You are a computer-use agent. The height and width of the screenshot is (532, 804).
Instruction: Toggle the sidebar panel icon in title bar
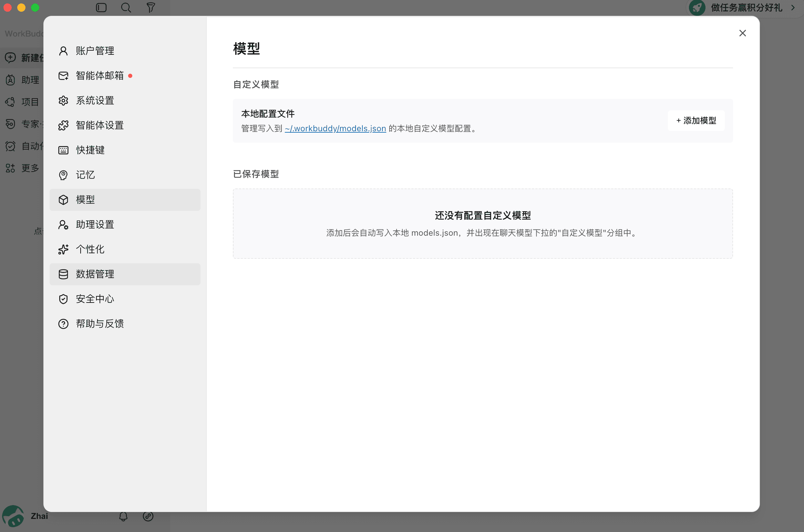tap(101, 8)
